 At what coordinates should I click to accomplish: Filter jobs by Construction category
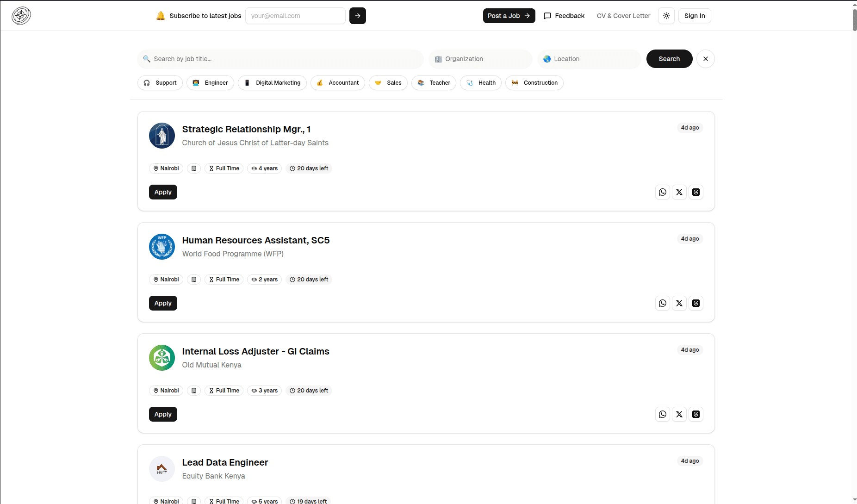(534, 83)
